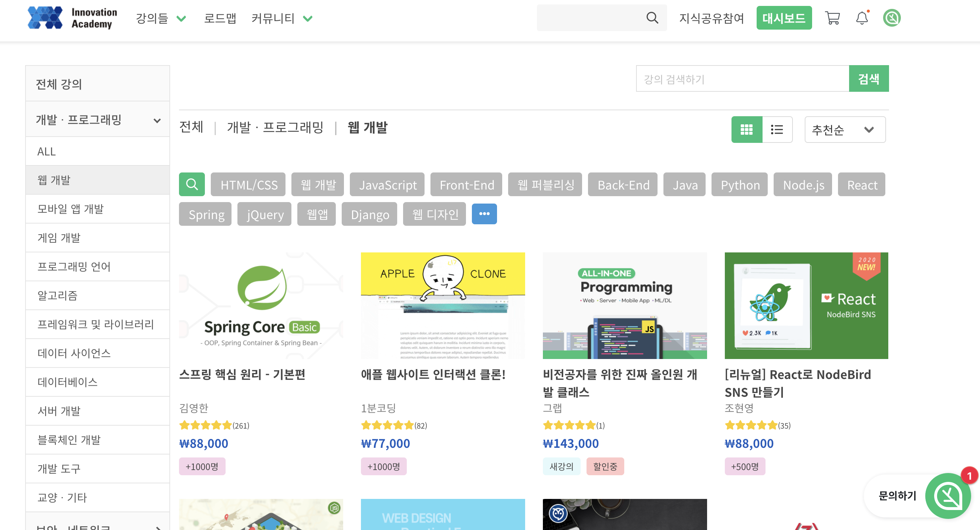Click the 강의 검색하기 input field
This screenshot has height=530, width=980.
pos(742,79)
